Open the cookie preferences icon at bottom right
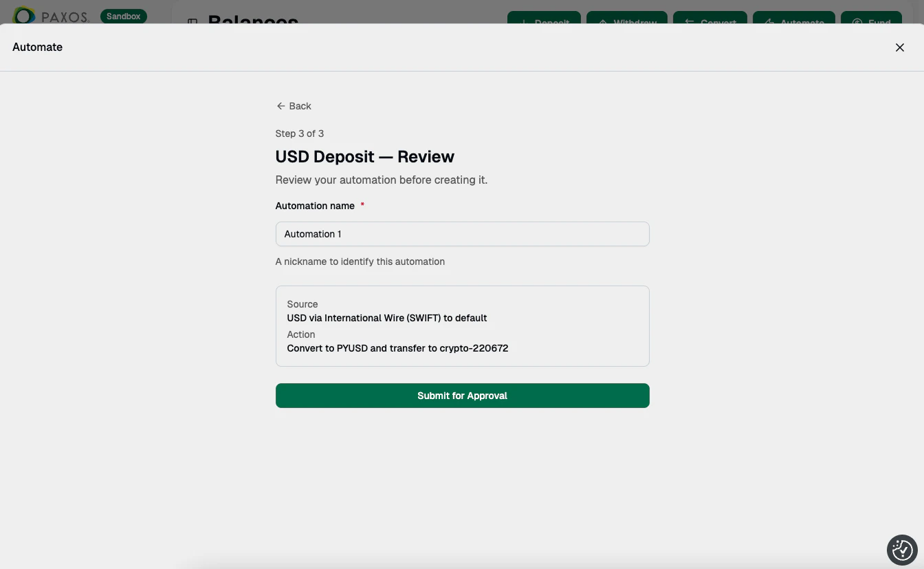Image resolution: width=924 pixels, height=569 pixels. (902, 550)
